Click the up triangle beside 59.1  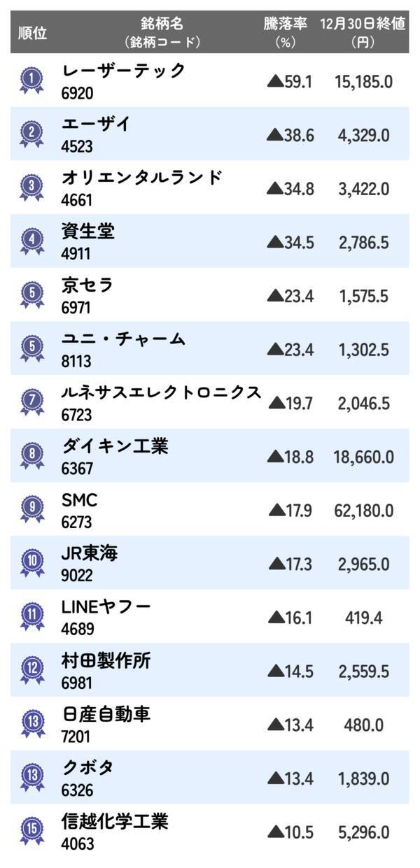coord(274,82)
